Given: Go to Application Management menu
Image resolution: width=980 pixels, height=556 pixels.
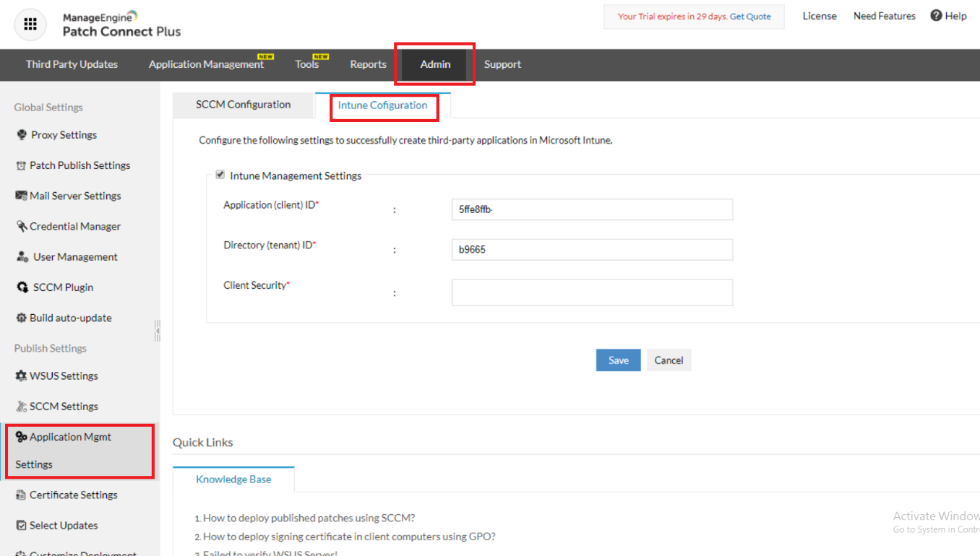Looking at the screenshot, I should (x=206, y=64).
